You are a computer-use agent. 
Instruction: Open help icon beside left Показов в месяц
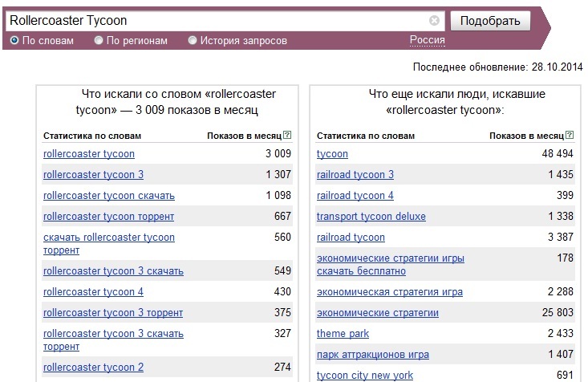point(287,135)
